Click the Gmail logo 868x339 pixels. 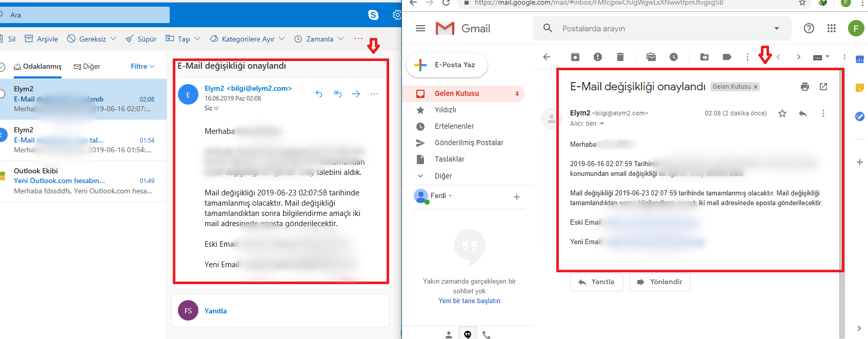[463, 28]
